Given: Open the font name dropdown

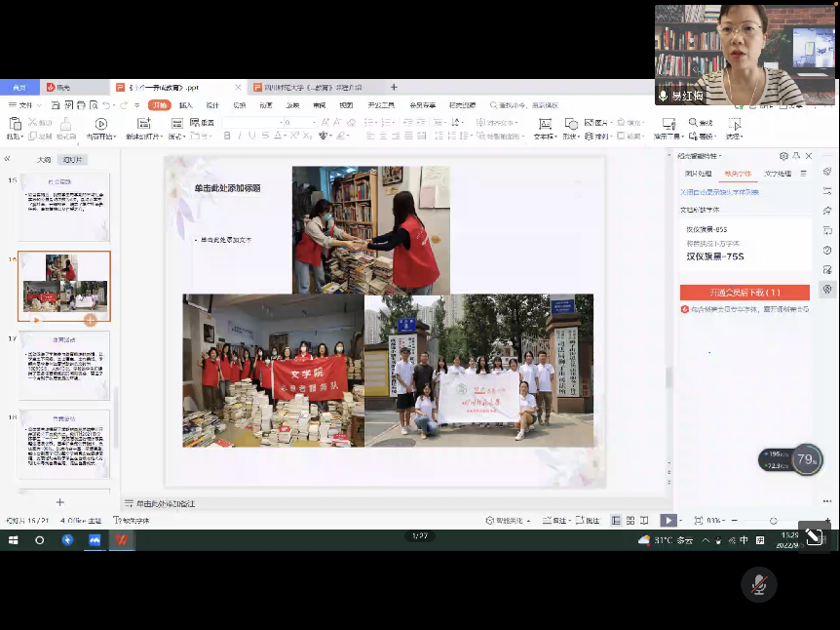Looking at the screenshot, I should tap(281, 123).
